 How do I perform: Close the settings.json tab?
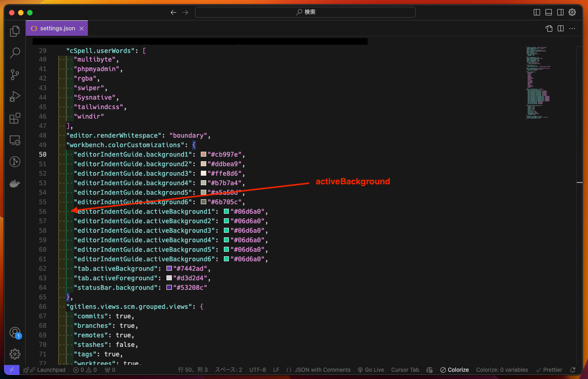click(x=81, y=28)
